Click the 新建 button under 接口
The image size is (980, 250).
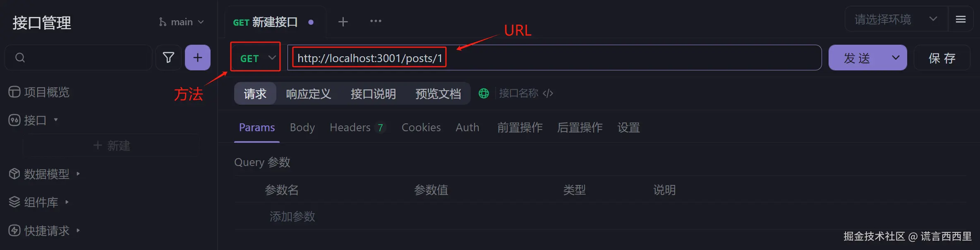[111, 146]
